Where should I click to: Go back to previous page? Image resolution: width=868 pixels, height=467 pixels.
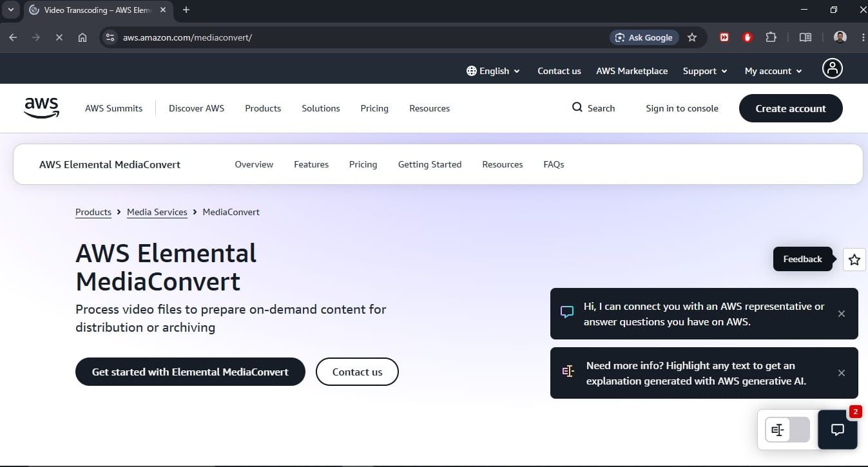pyautogui.click(x=13, y=37)
